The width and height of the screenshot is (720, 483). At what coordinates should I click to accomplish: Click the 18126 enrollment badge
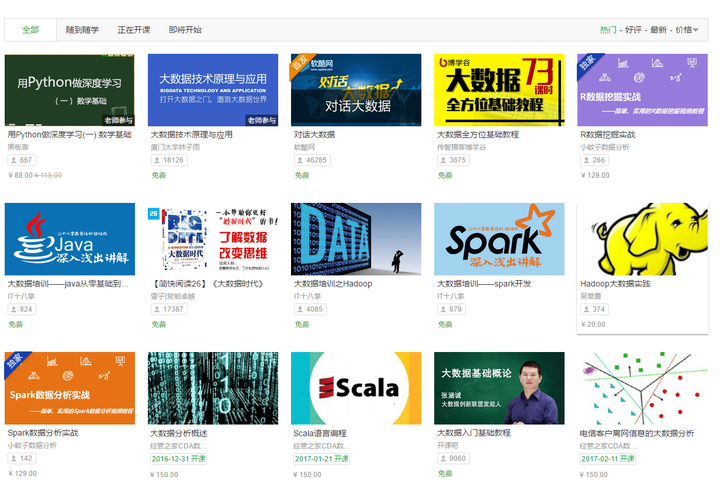coord(169,160)
